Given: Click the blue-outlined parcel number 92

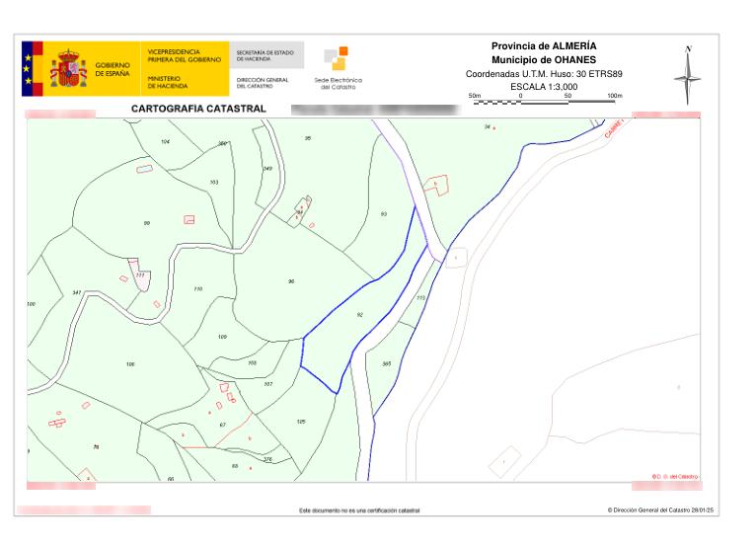Looking at the screenshot, I should pos(359,315).
